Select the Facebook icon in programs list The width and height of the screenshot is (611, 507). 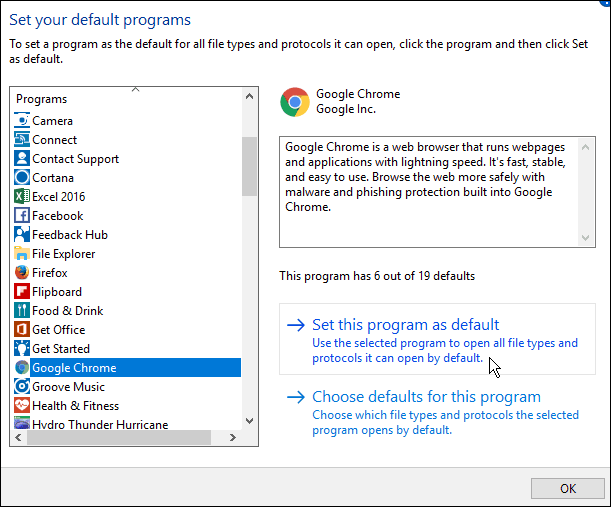(x=22, y=216)
